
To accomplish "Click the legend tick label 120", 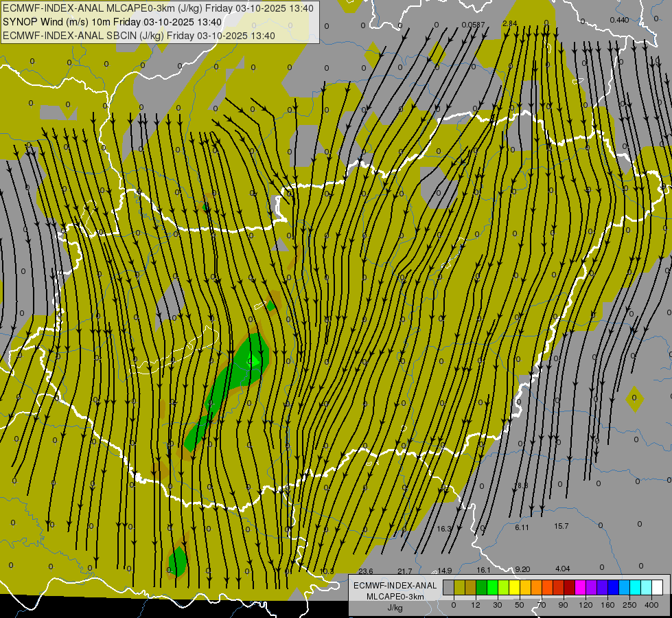I will tap(586, 605).
